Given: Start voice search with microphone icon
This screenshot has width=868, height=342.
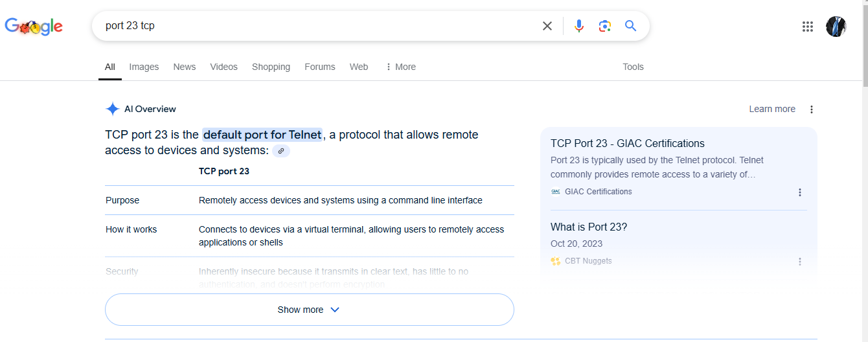Looking at the screenshot, I should (x=579, y=26).
